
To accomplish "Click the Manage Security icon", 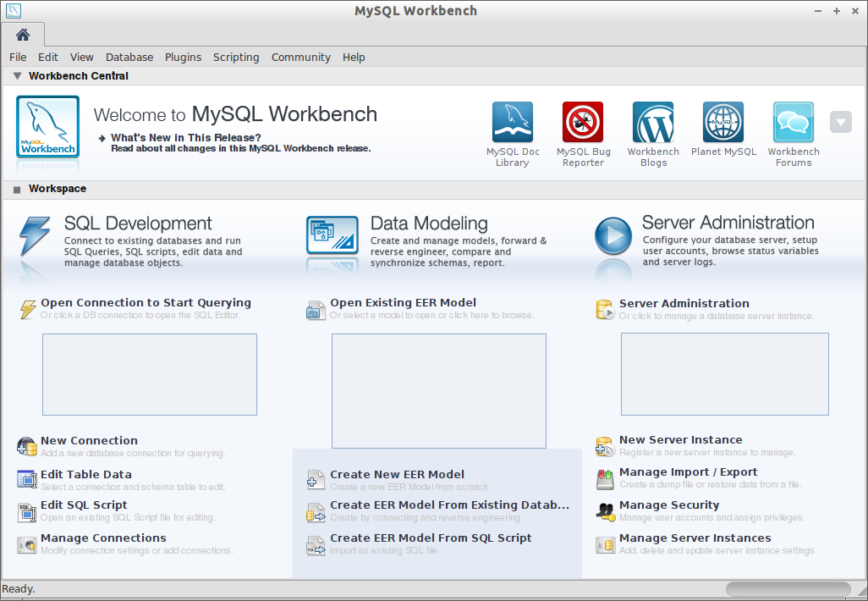I will 605,512.
